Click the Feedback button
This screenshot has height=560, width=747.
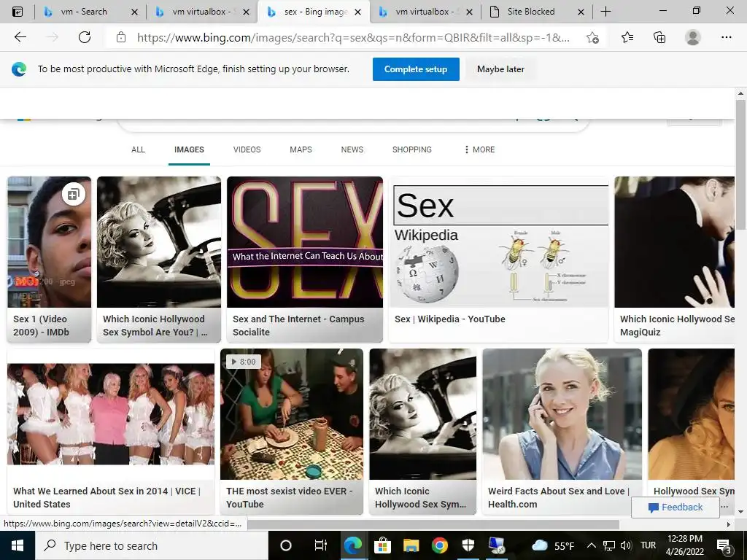pyautogui.click(x=676, y=507)
